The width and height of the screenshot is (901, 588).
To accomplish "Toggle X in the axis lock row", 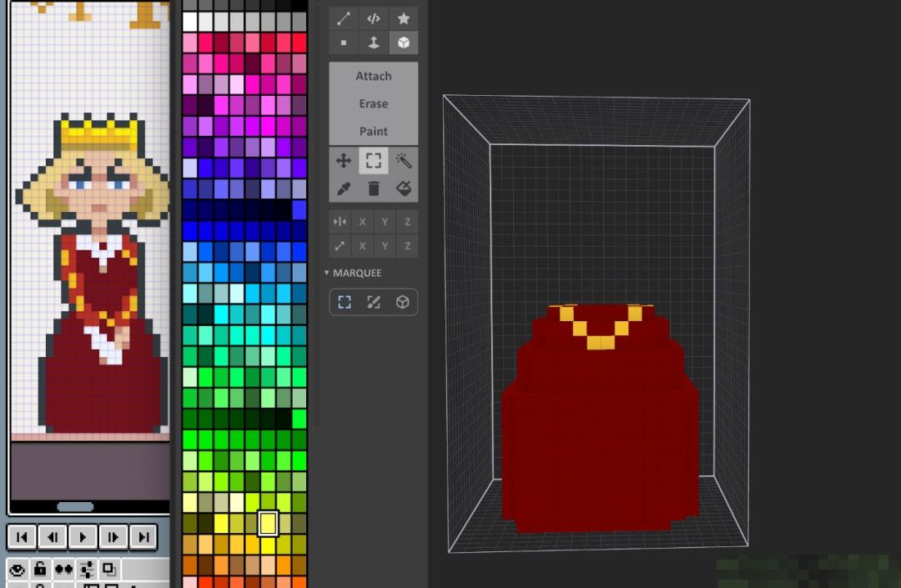I will point(362,246).
